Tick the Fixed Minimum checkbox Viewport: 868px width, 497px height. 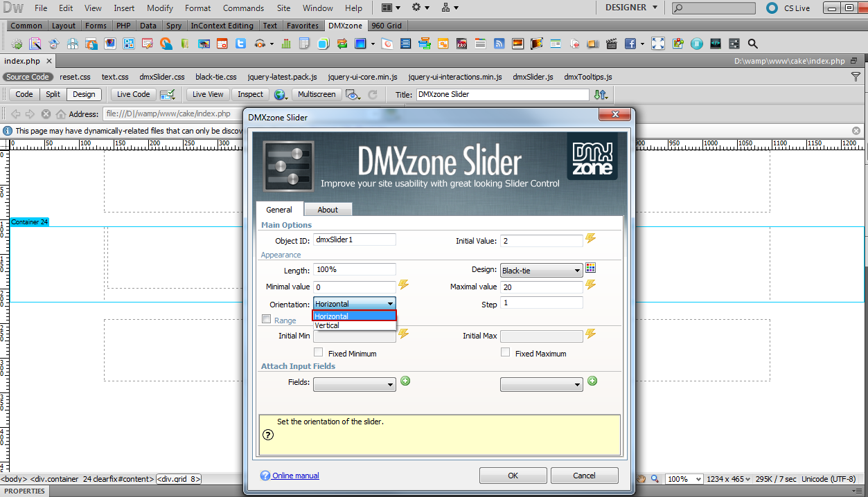tap(319, 353)
